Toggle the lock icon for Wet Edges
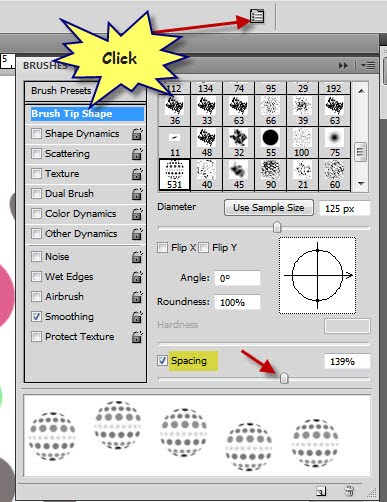Image resolution: width=387 pixels, height=502 pixels. click(137, 277)
